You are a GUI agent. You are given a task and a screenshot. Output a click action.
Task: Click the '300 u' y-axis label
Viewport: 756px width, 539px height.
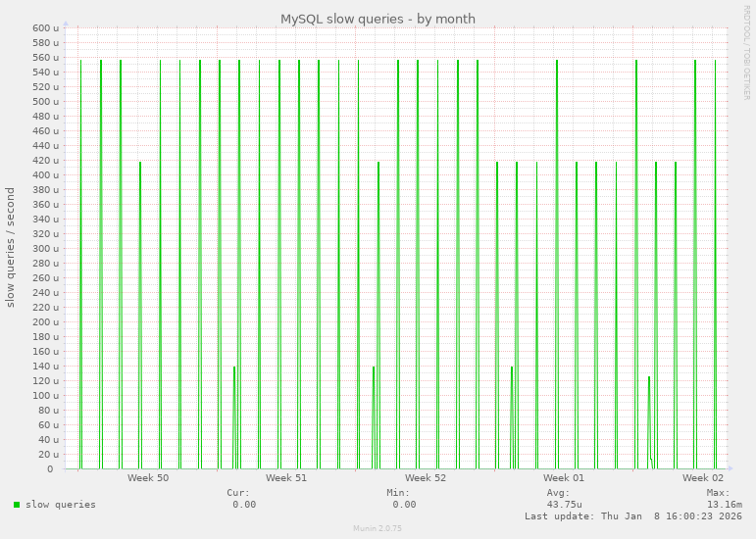coord(46,249)
